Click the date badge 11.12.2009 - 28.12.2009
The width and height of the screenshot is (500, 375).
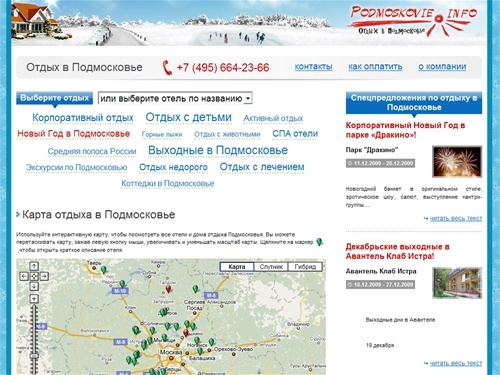380,163
